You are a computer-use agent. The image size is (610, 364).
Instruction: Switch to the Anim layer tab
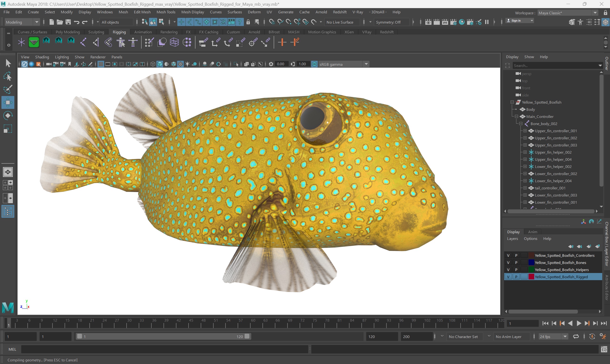point(533,232)
